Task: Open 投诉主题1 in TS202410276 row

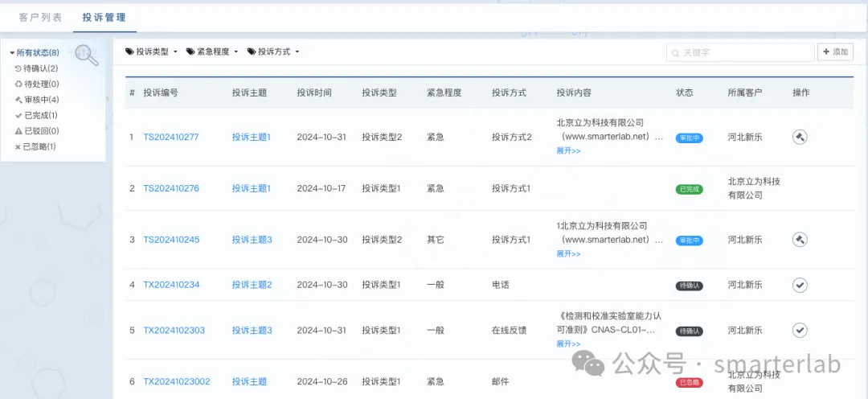Action: tap(252, 188)
